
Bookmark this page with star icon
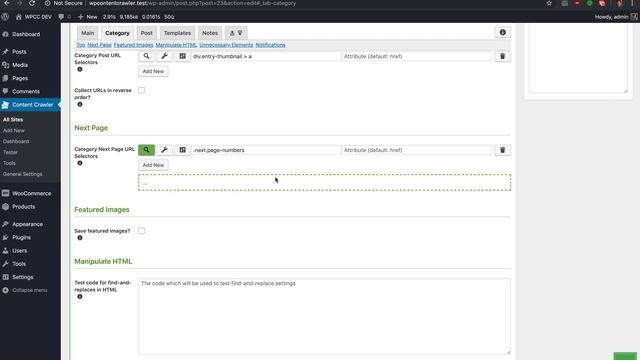point(549,3)
